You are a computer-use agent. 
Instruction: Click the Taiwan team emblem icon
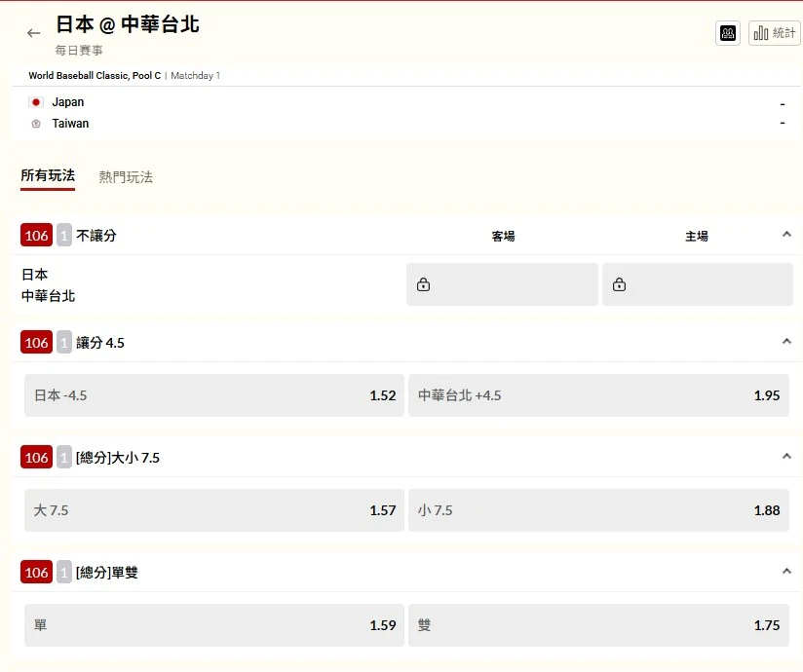click(x=36, y=124)
